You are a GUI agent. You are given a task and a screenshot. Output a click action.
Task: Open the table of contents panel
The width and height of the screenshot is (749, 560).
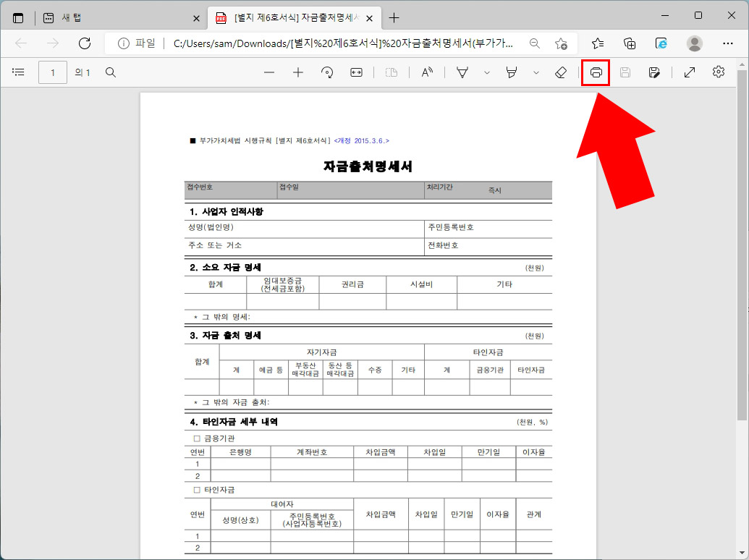pyautogui.click(x=18, y=72)
